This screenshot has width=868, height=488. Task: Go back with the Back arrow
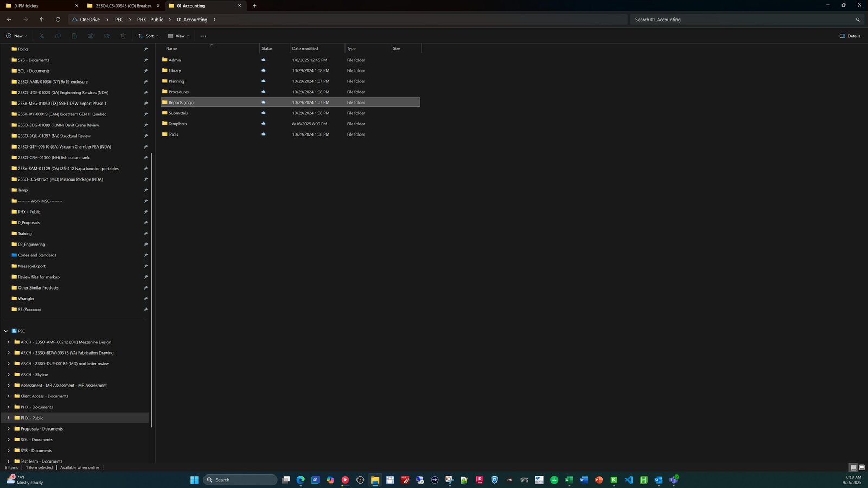tap(9, 20)
